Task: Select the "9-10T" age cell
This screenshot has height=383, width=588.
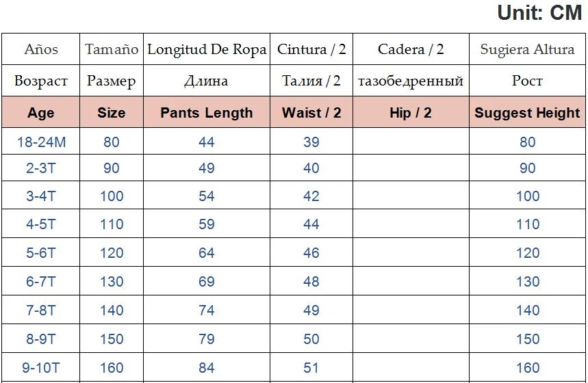Action: click(x=41, y=368)
